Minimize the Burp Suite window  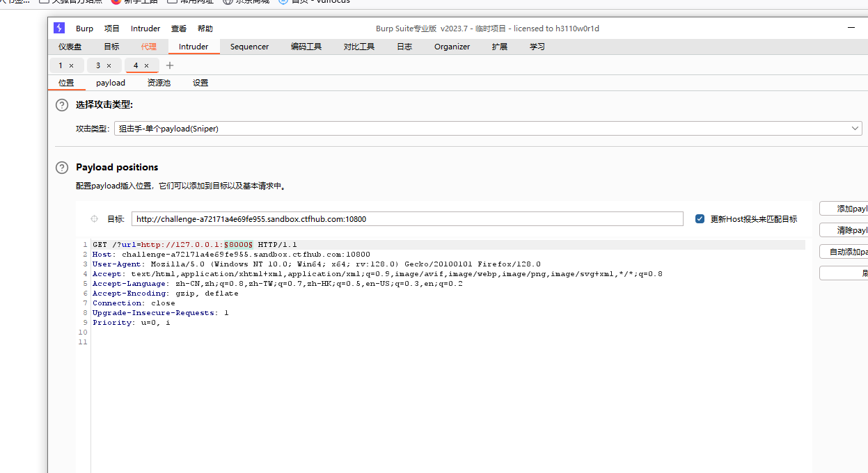(x=851, y=28)
